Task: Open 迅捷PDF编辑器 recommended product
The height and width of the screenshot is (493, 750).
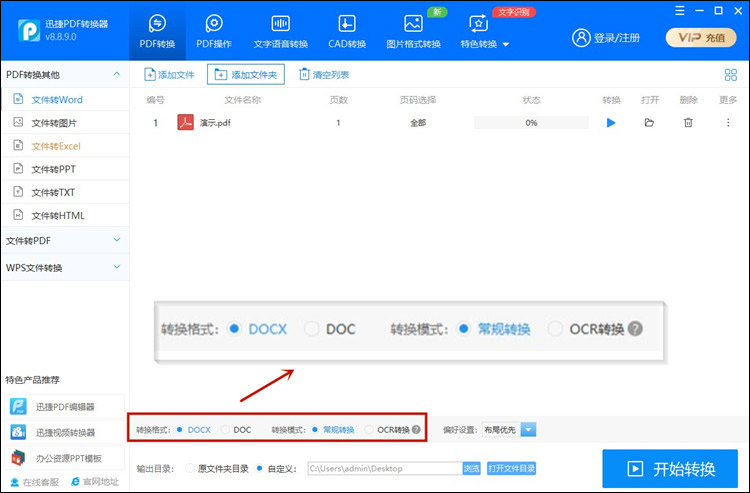Action: 65,406
